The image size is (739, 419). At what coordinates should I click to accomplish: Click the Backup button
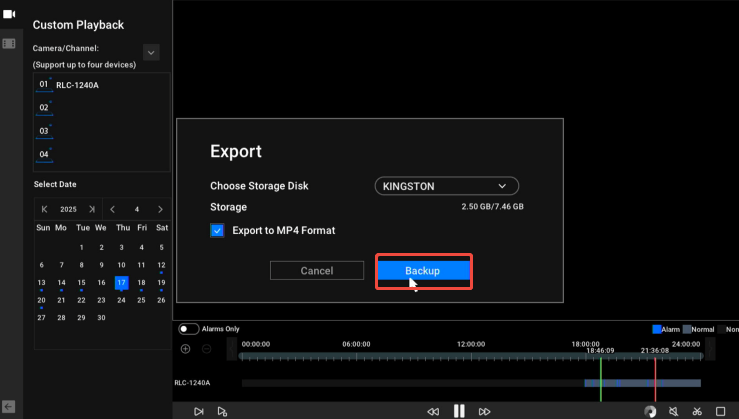pos(423,271)
